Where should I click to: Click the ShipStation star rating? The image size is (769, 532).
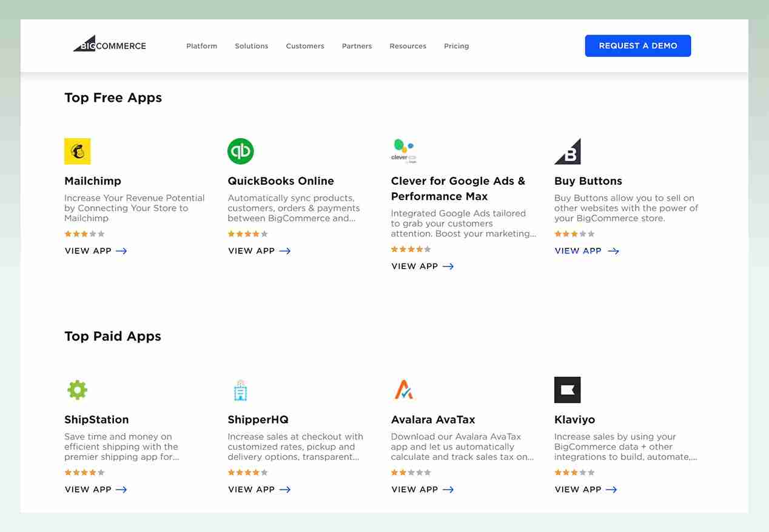tap(84, 473)
